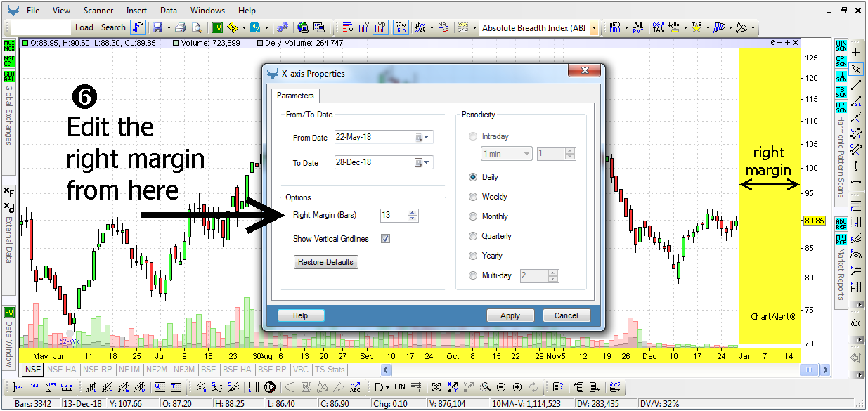Select the Weekly periodicity radio button

473,197
